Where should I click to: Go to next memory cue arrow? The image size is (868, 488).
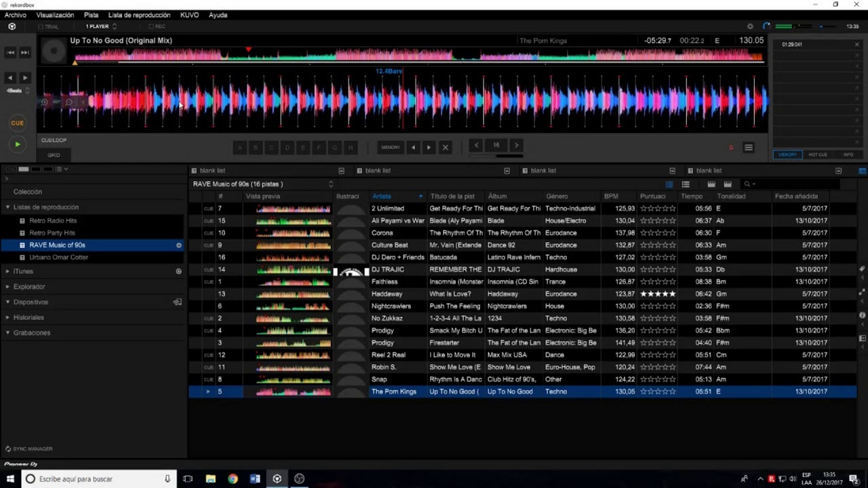coord(429,147)
